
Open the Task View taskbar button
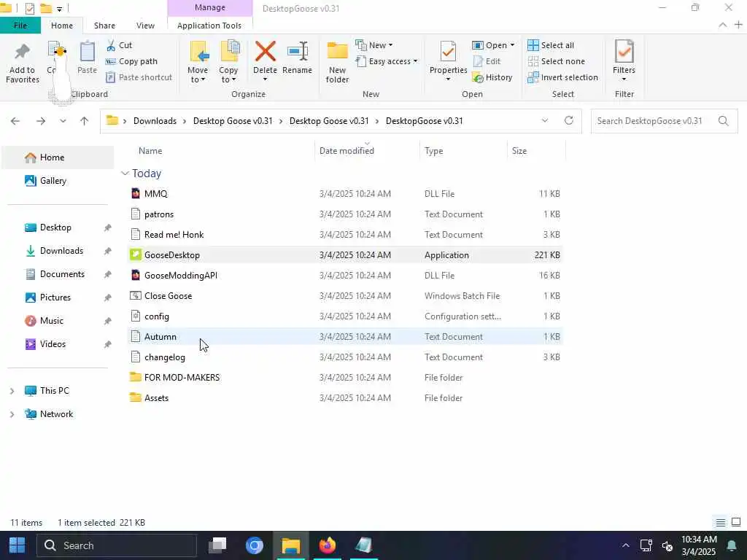[217, 545]
